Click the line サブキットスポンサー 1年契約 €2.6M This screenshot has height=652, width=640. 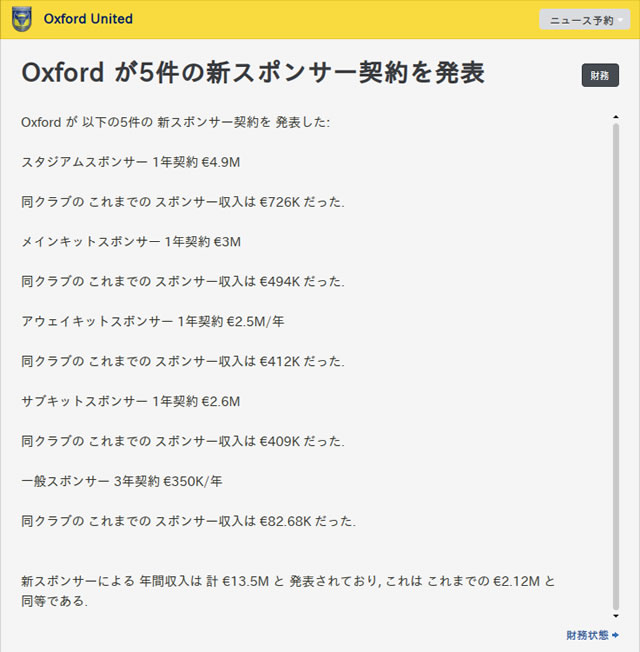pos(131,401)
